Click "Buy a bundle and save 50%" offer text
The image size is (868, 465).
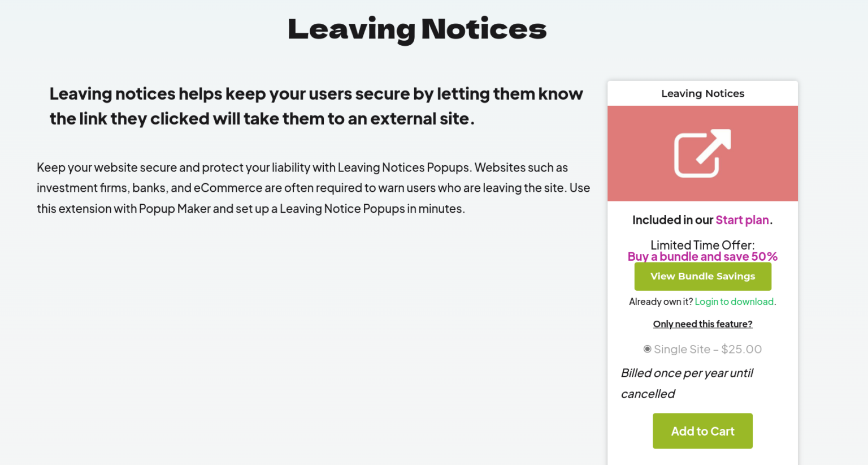702,256
